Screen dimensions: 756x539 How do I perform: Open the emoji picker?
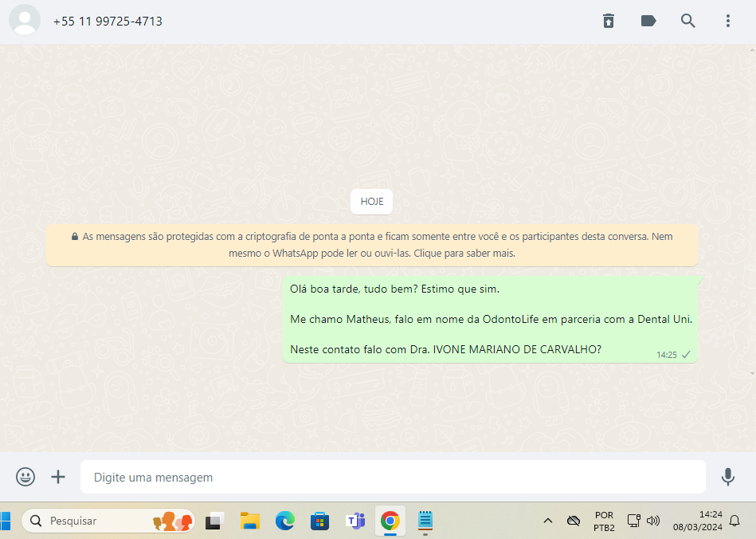[25, 477]
